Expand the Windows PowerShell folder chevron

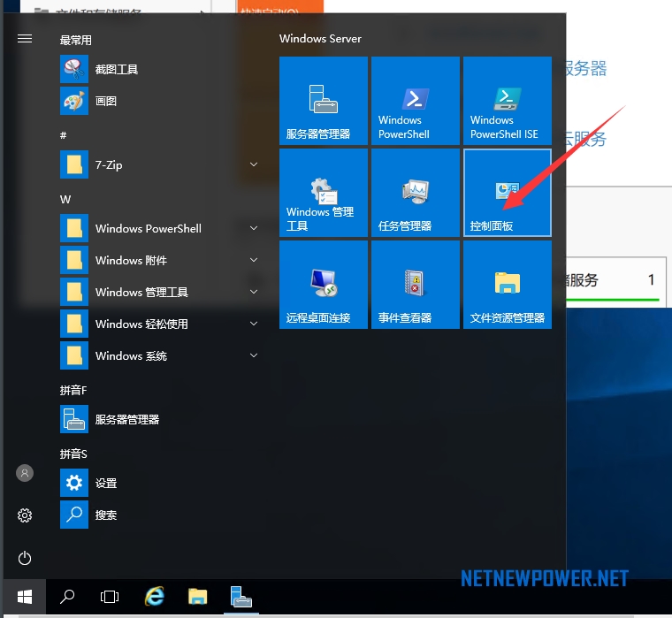tap(254, 228)
